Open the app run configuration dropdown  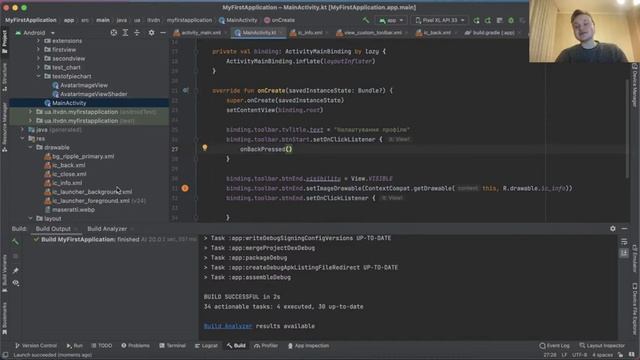391,20
